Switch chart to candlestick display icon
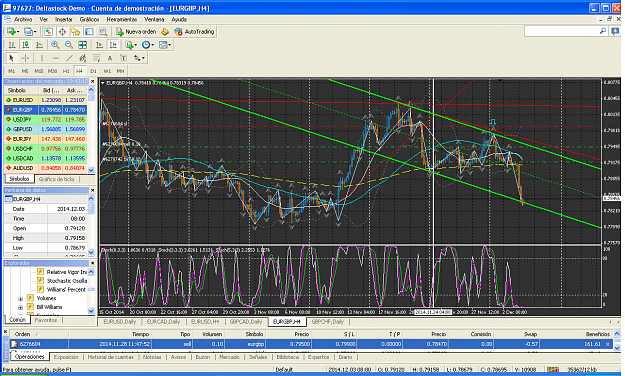Screen dimensions: 625x376 (26, 45)
